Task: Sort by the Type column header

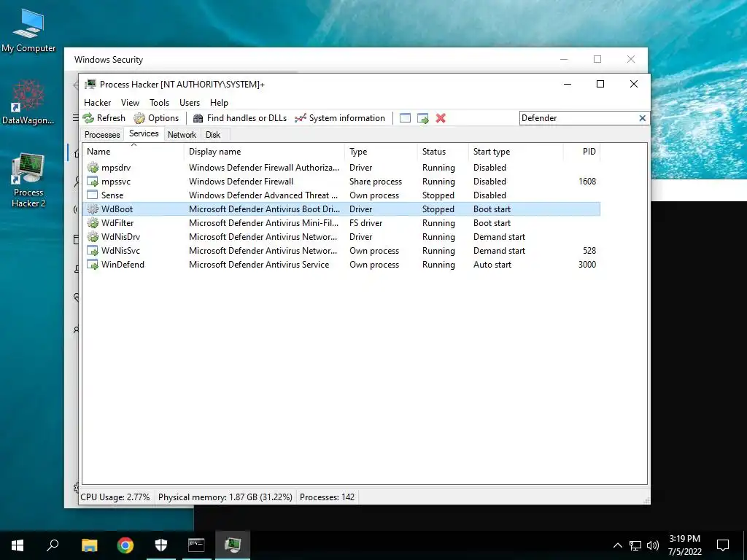Action: 381,152
